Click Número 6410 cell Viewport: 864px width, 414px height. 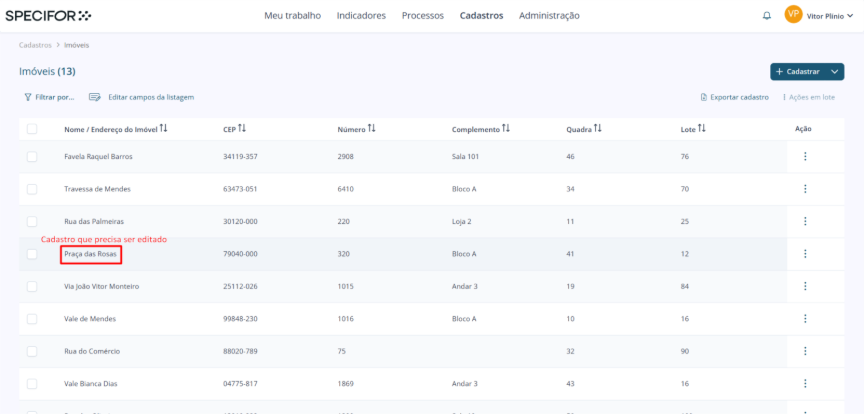345,189
